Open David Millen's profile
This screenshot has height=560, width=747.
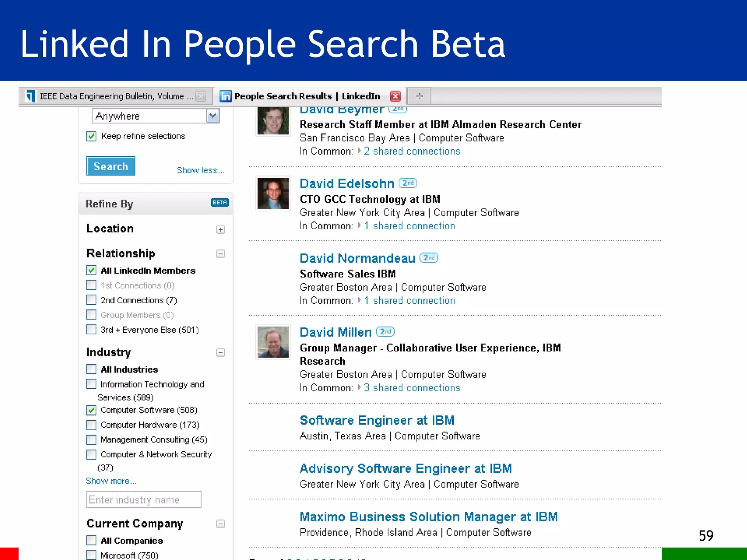[x=336, y=332]
